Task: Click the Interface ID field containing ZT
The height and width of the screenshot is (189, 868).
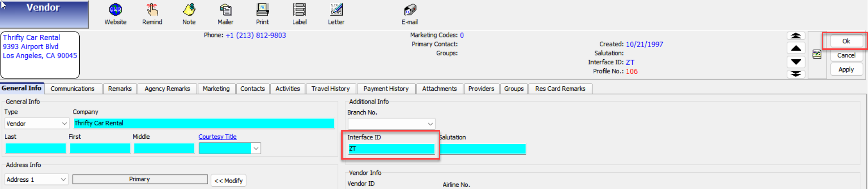Action: point(391,149)
